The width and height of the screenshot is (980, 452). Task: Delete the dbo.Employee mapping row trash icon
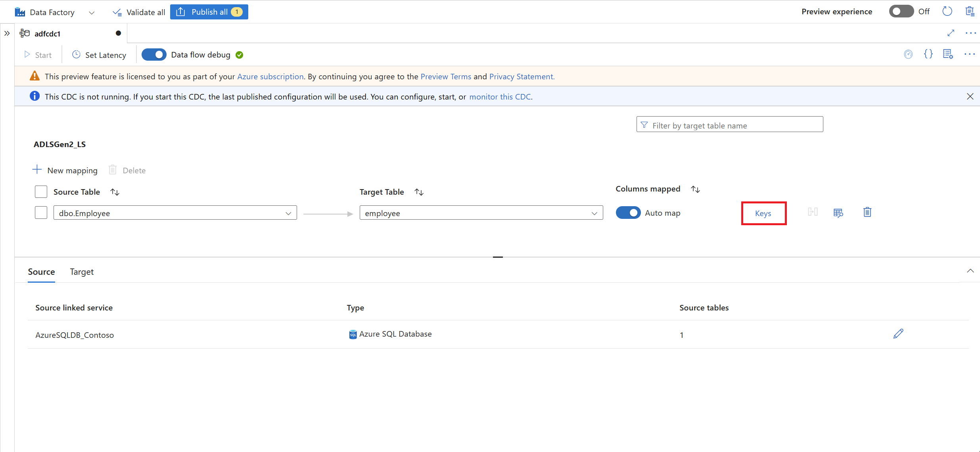tap(867, 212)
